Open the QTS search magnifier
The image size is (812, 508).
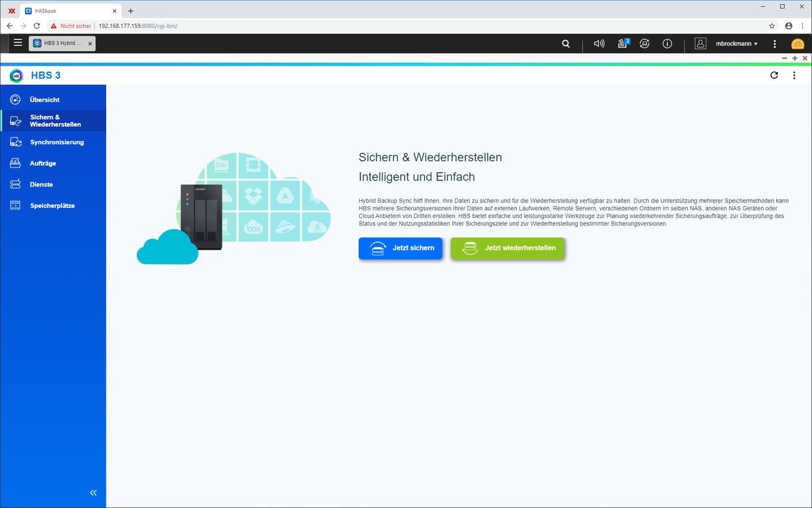click(565, 44)
